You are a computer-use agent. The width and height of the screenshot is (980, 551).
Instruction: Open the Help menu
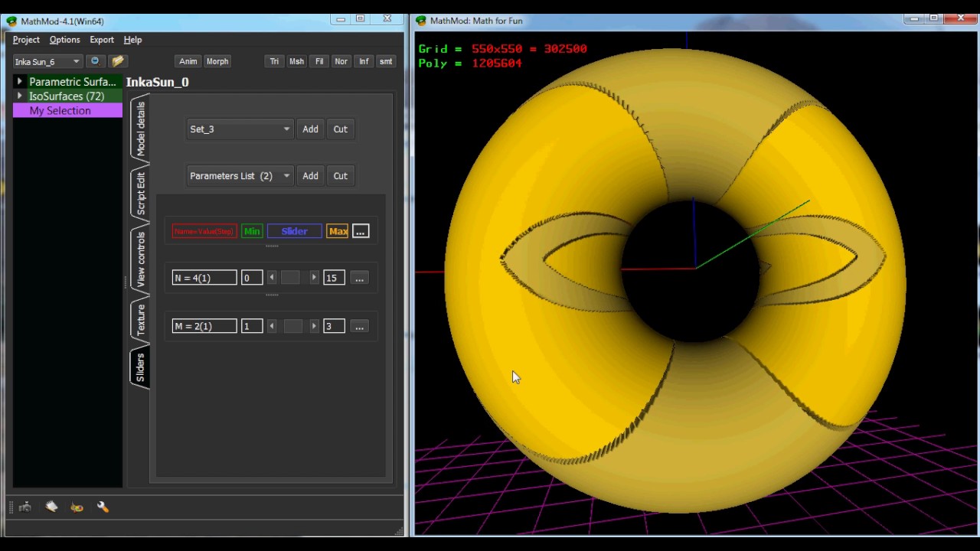tap(132, 40)
